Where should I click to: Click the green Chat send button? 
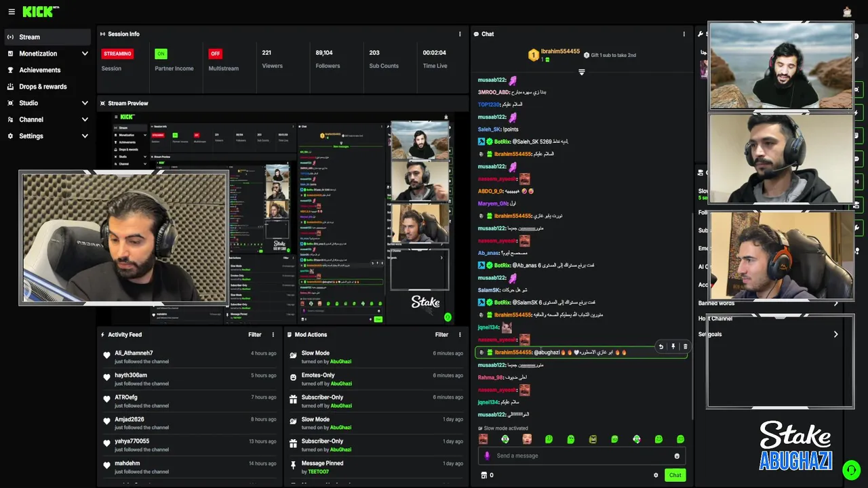tap(675, 475)
